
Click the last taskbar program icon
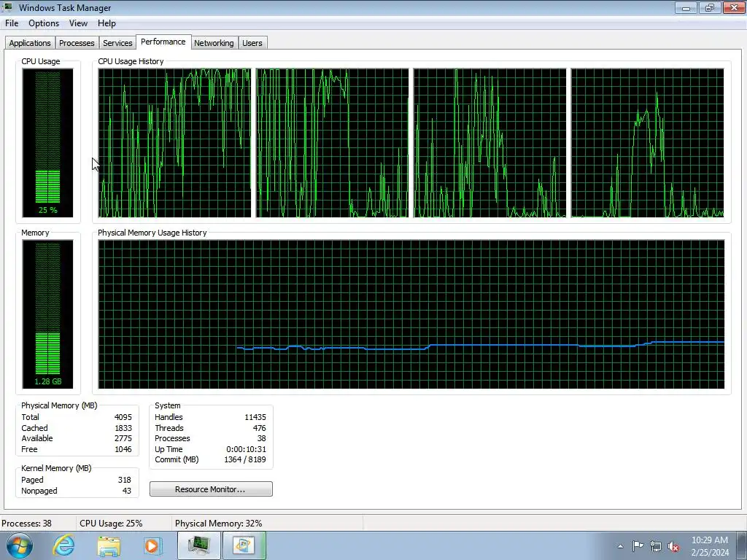244,545
